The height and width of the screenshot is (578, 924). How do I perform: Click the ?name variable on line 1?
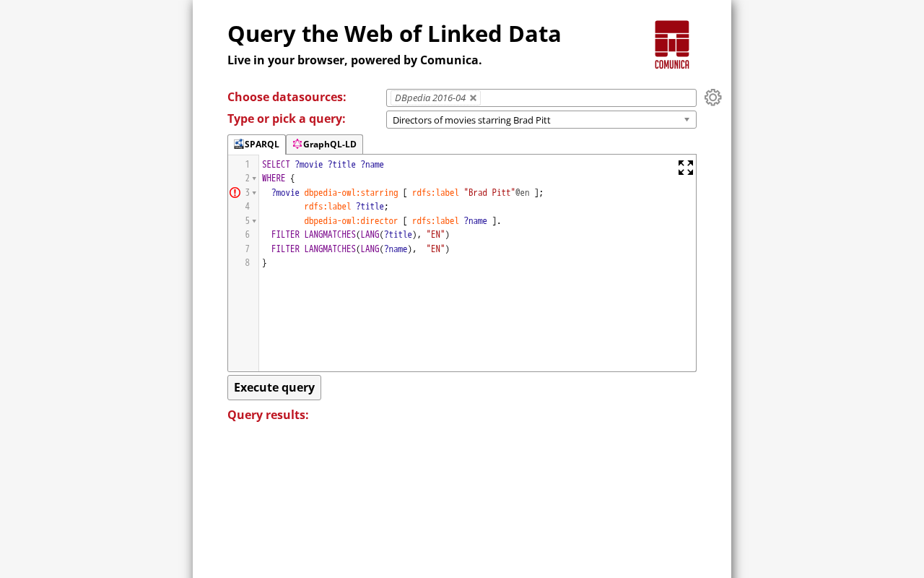coord(372,165)
